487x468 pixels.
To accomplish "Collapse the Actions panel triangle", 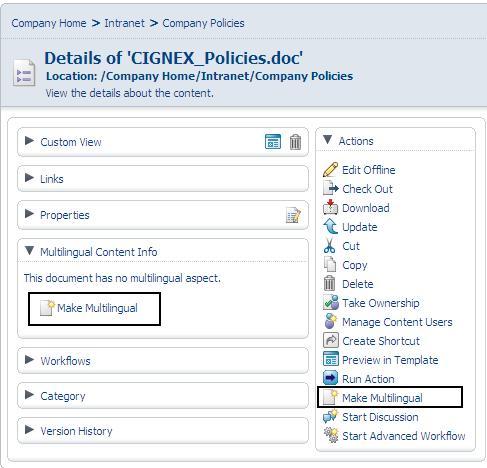I will coord(327,140).
